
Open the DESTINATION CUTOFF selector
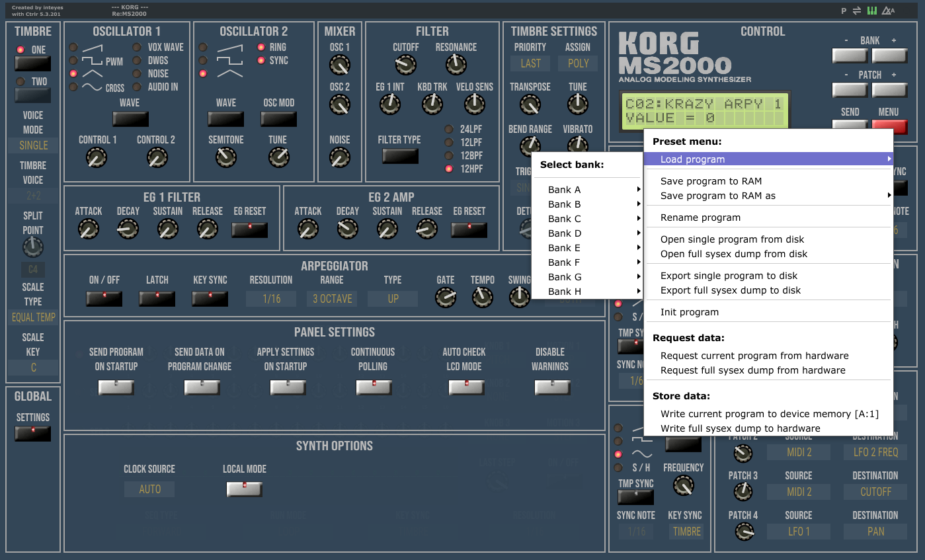[875, 492]
